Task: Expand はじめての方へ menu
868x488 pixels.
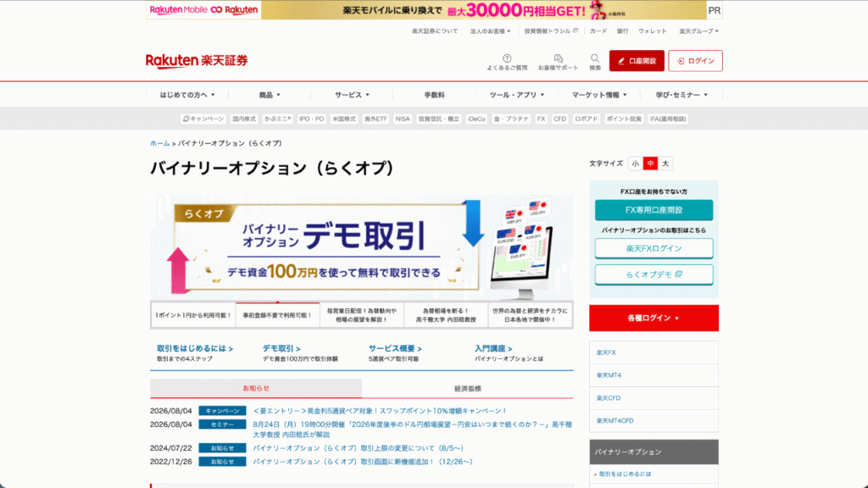Action: tap(187, 95)
